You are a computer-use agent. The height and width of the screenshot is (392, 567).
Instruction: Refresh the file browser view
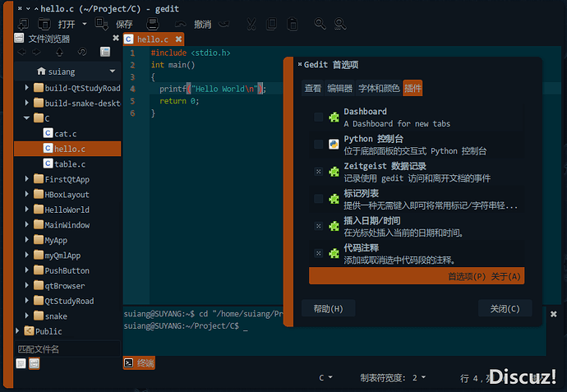[x=82, y=52]
